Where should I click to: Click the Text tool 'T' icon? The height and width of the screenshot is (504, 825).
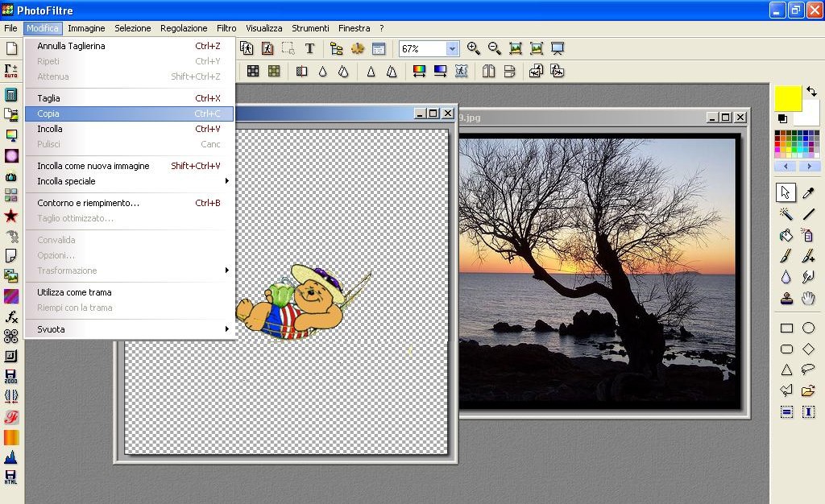point(309,49)
